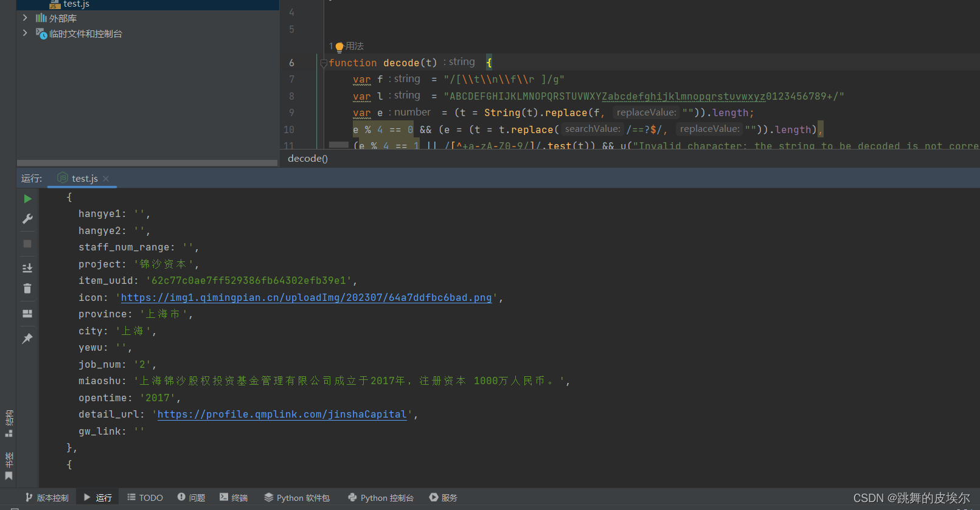
Task: Pin the run tab with pin icon
Action: 27,339
